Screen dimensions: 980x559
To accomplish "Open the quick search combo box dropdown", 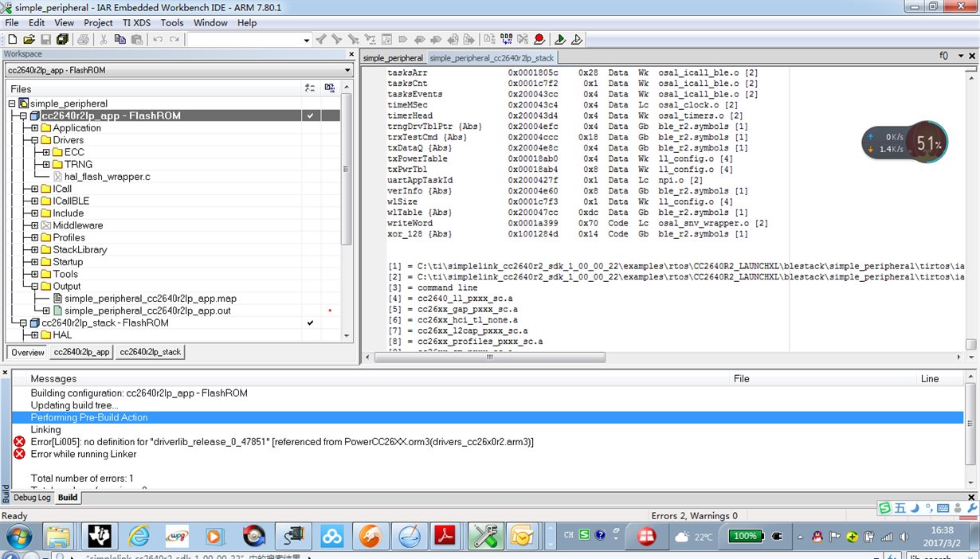I will pyautogui.click(x=307, y=40).
